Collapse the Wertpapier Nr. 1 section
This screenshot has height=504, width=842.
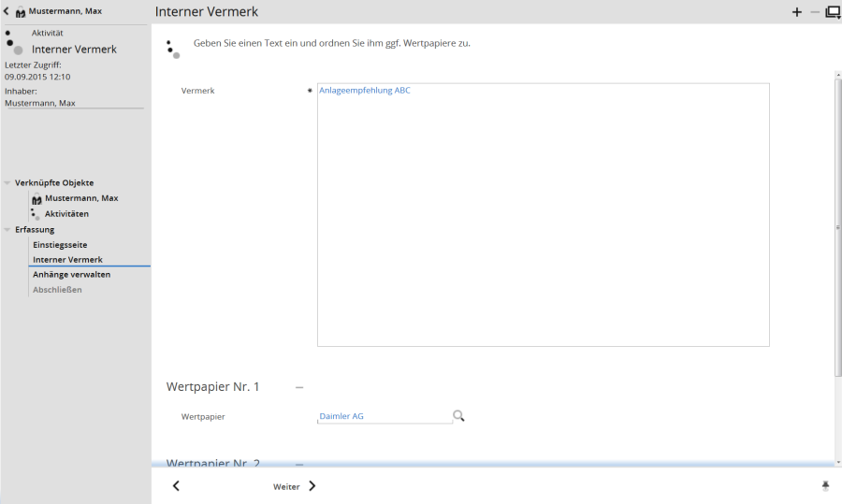(x=299, y=386)
